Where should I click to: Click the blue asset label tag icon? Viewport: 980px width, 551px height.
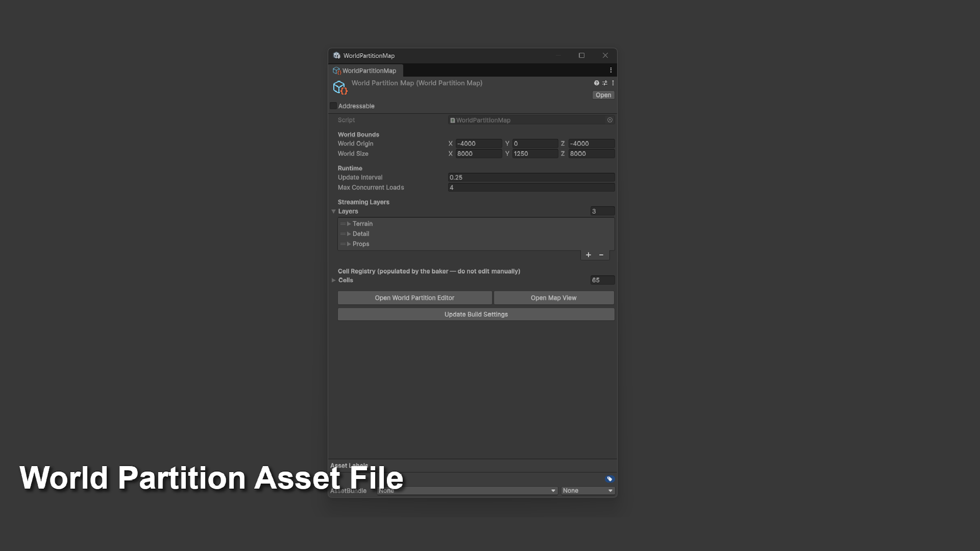click(609, 479)
